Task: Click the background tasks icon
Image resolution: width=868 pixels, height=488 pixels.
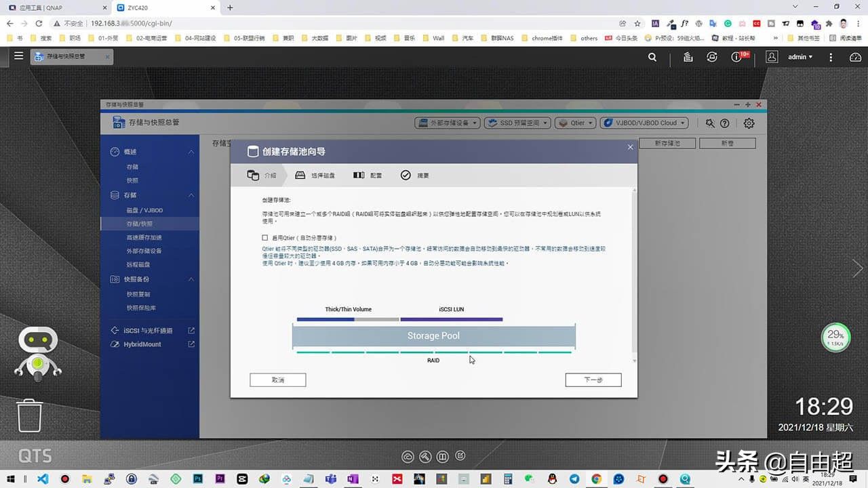Action: click(x=688, y=57)
